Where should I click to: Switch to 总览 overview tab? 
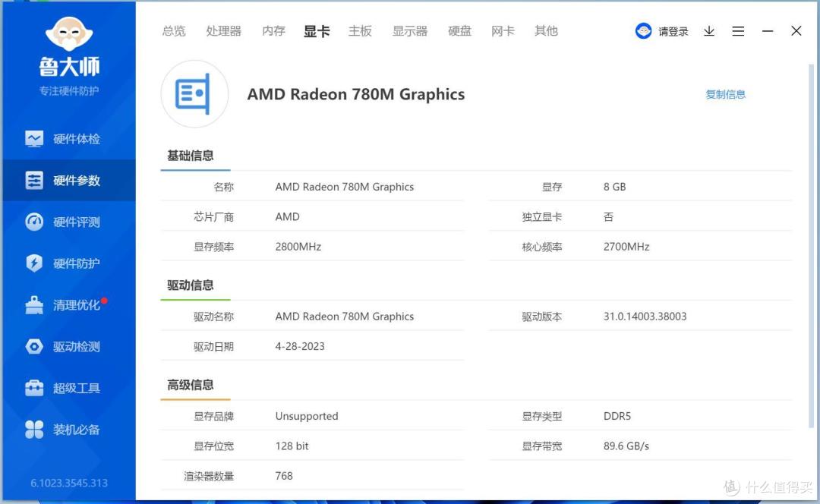174,31
